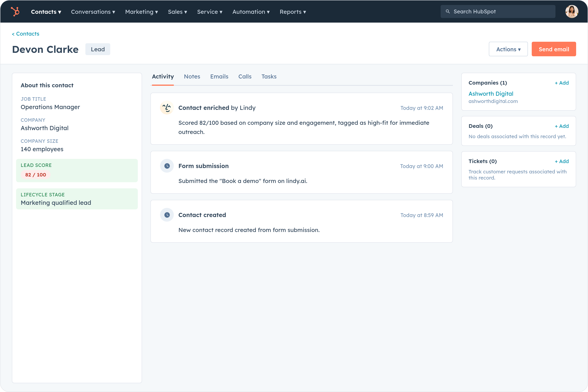Focus the Search HubSpot field
588x392 pixels.
[x=498, y=11]
